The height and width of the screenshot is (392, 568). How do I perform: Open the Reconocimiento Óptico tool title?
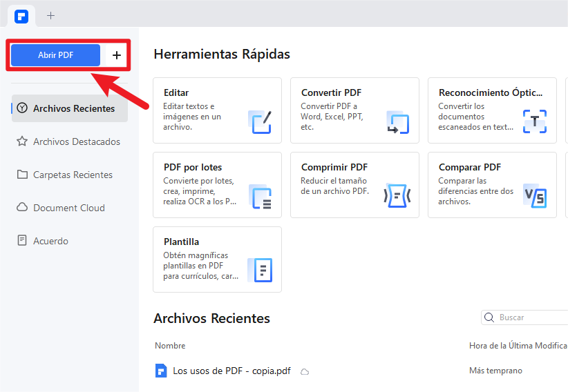[x=491, y=92]
